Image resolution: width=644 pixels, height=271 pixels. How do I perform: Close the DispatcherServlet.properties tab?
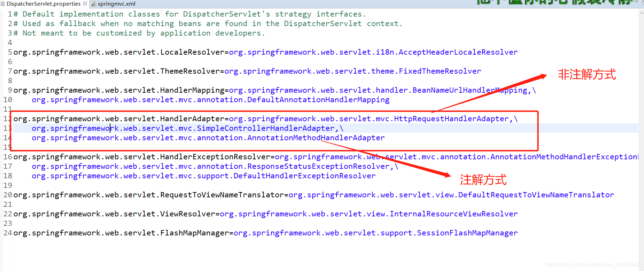(85, 4)
